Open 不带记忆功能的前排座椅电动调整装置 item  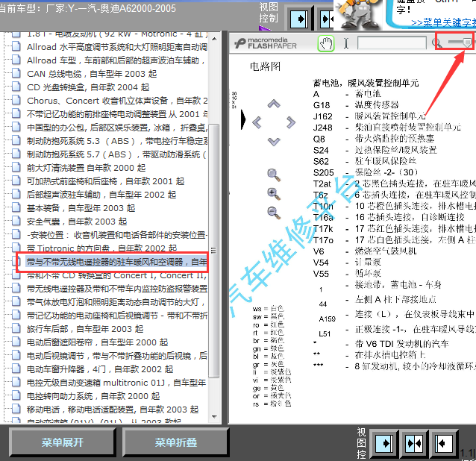[117, 114]
